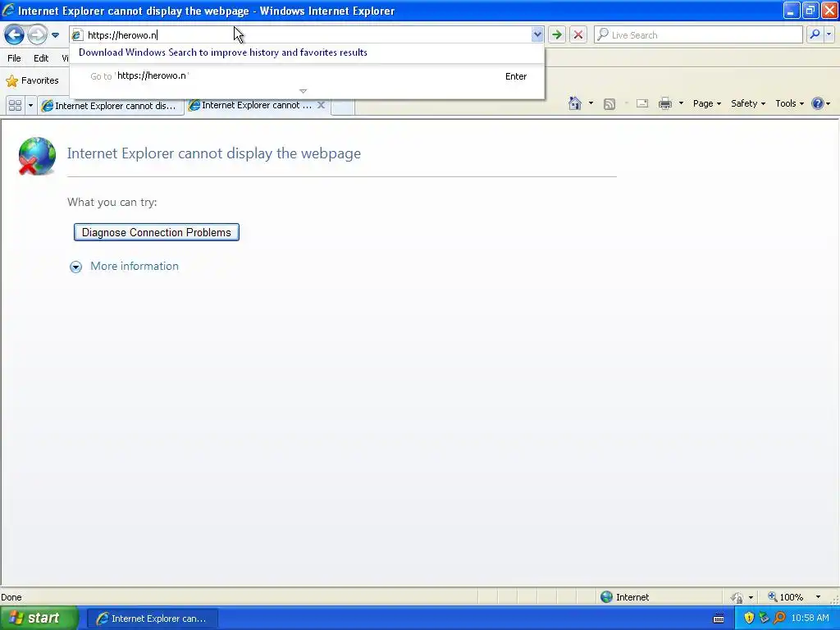
Task: Click the Print printer icon
Action: (664, 103)
